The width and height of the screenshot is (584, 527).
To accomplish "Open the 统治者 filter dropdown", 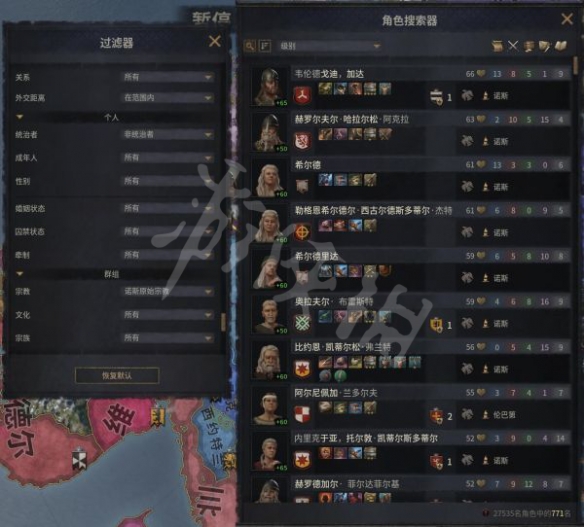I will pyautogui.click(x=168, y=134).
